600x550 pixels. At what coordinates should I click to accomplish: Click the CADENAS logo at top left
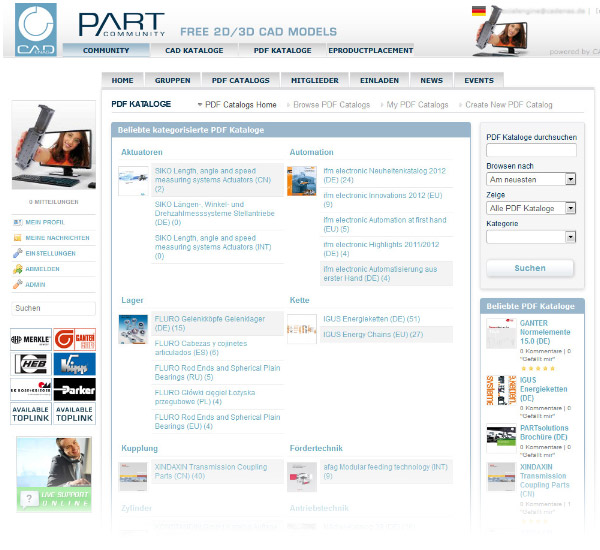(x=36, y=29)
